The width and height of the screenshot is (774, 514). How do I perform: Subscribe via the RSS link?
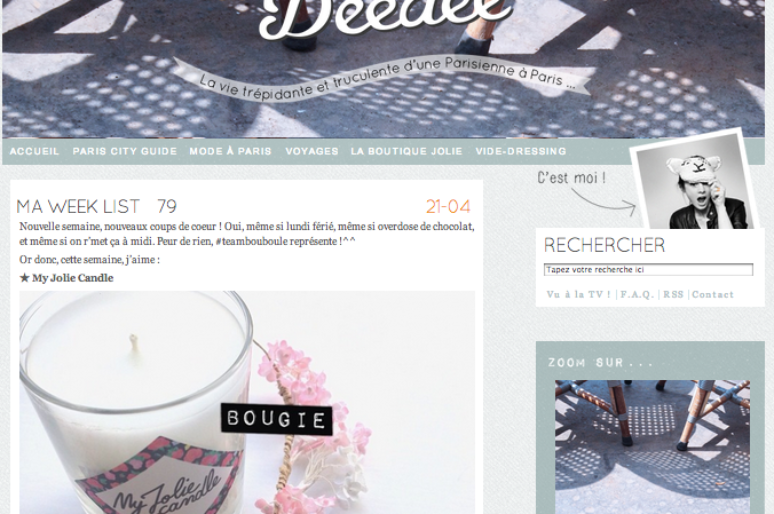coord(673,294)
